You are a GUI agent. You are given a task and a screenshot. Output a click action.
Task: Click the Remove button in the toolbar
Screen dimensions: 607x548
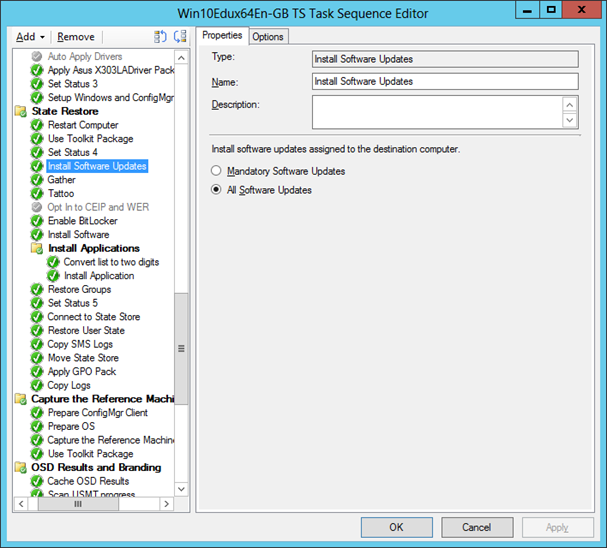[76, 36]
